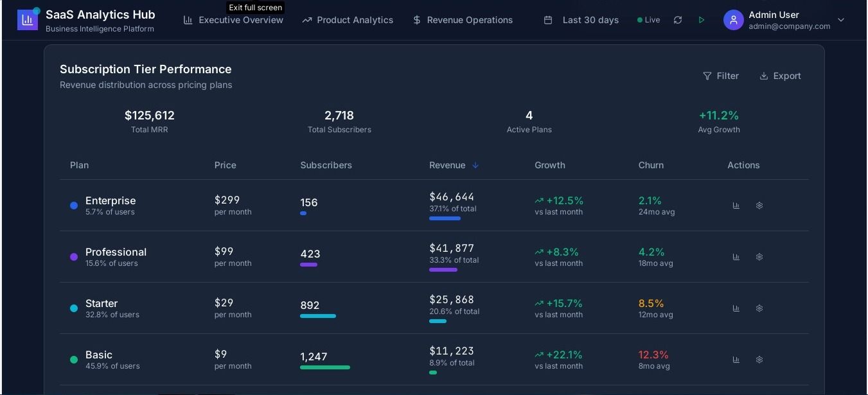The height and width of the screenshot is (395, 868).
Task: Switch to Executive Overview tab
Action: [x=233, y=20]
